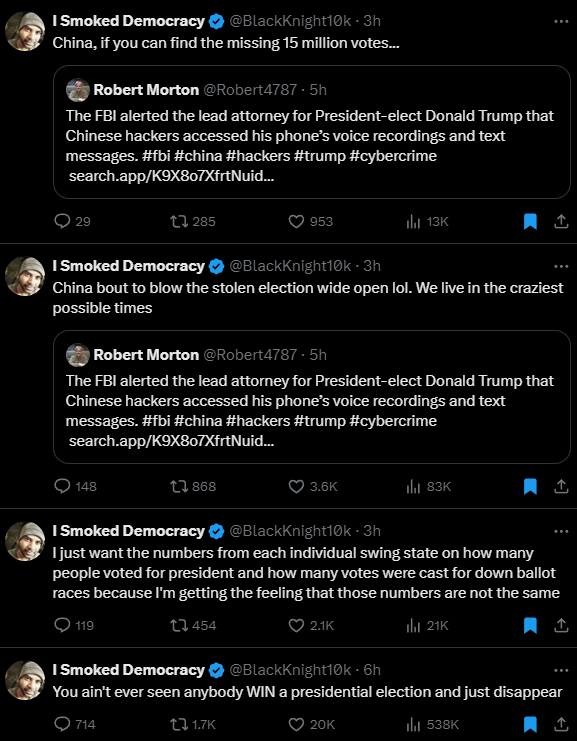577x741 pixels.
Task: Open the three-dot menu on the 'stolen election' tweet
Action: click(x=561, y=267)
